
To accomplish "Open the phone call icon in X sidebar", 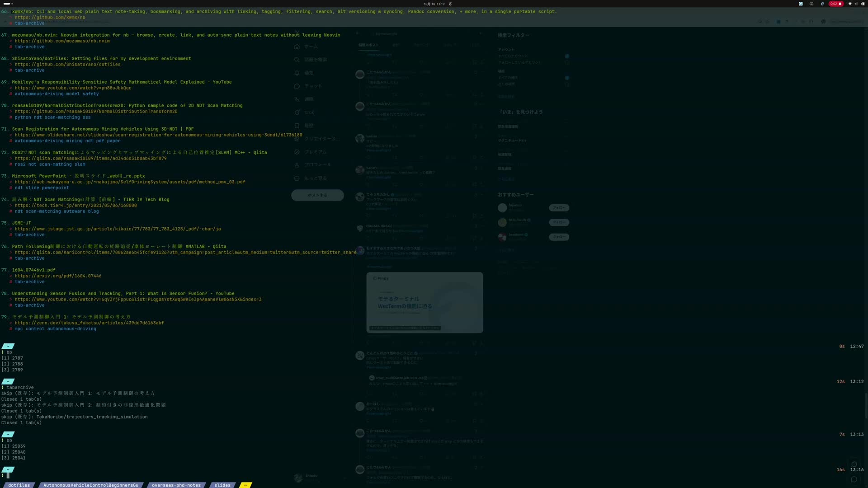I will click(x=297, y=99).
